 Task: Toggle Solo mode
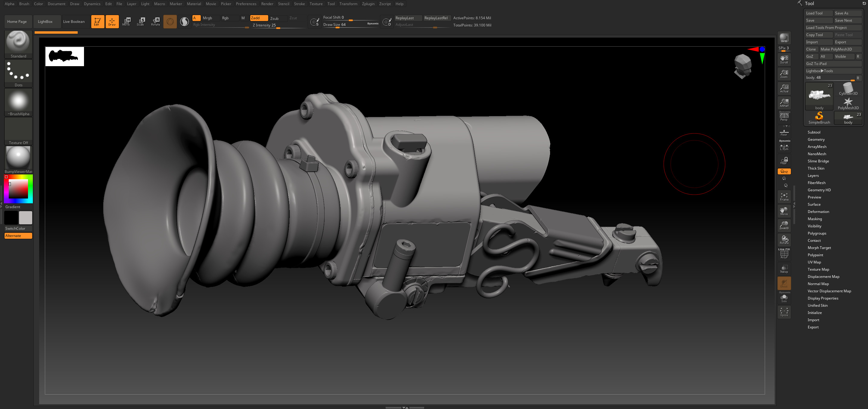(x=784, y=297)
